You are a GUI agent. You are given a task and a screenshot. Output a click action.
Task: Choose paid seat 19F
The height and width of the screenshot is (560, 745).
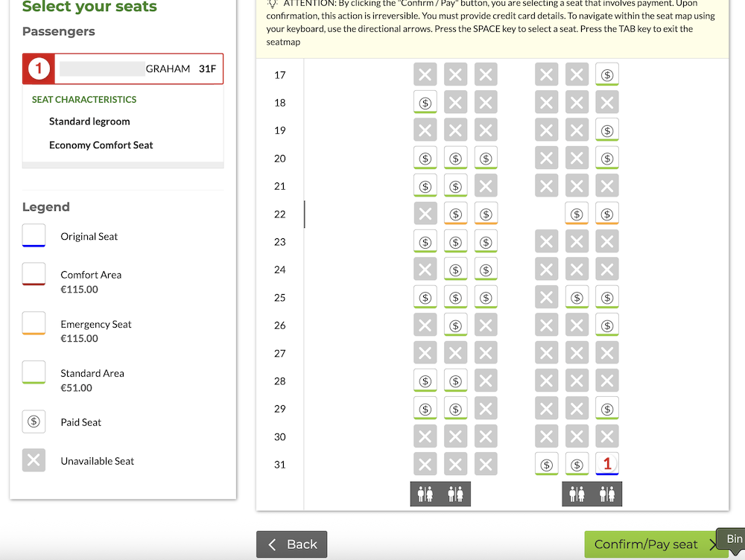(x=606, y=130)
